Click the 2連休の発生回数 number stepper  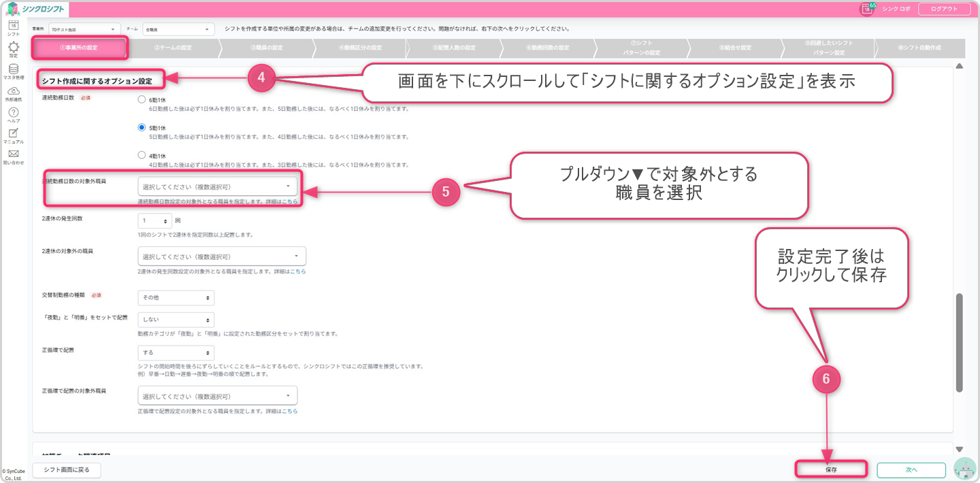[155, 221]
